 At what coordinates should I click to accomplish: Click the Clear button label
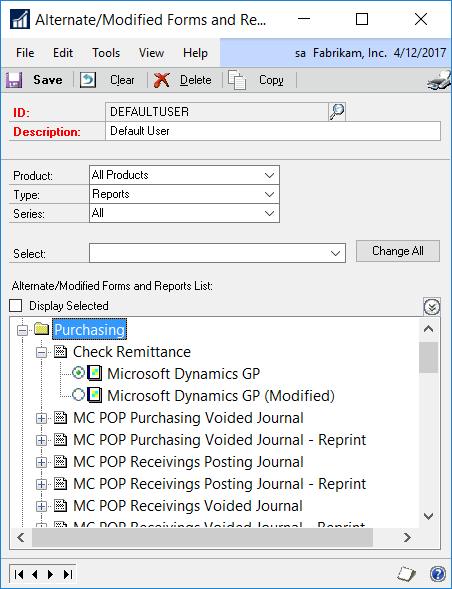click(x=122, y=80)
